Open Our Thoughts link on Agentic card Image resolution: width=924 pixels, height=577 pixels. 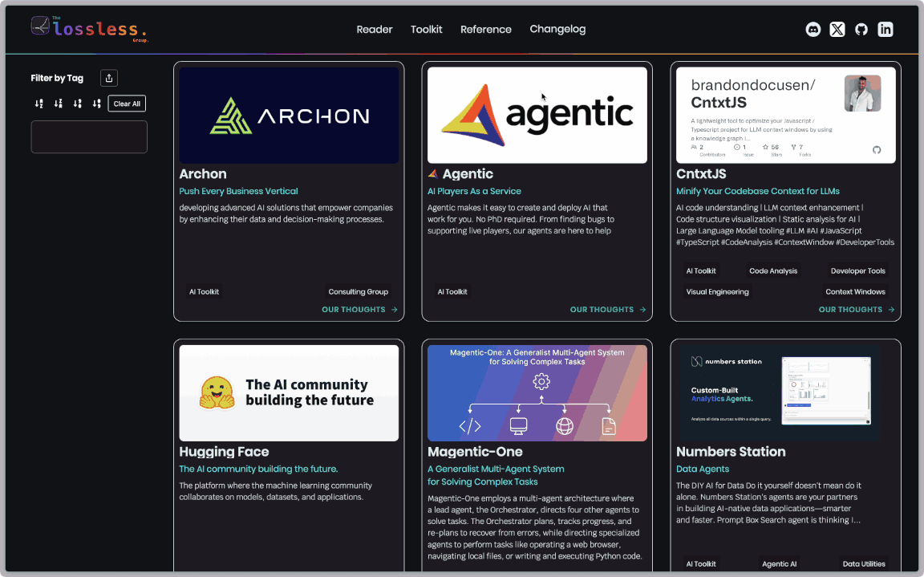(607, 310)
